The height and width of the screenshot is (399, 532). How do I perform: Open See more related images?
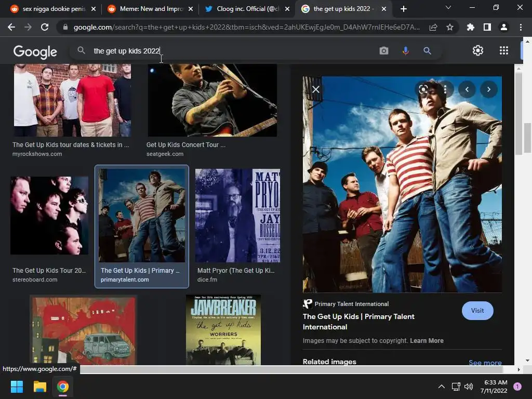[x=485, y=362]
